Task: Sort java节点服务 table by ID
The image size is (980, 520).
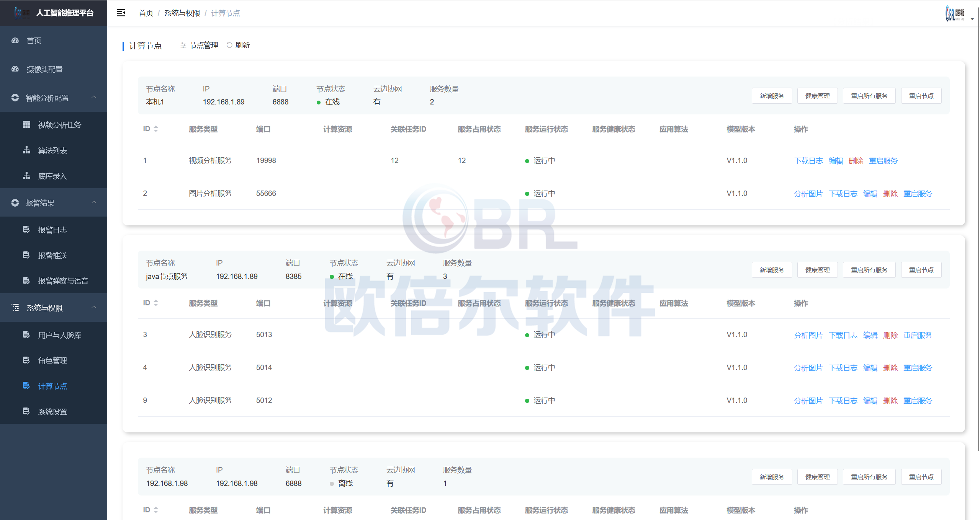Action: click(156, 303)
